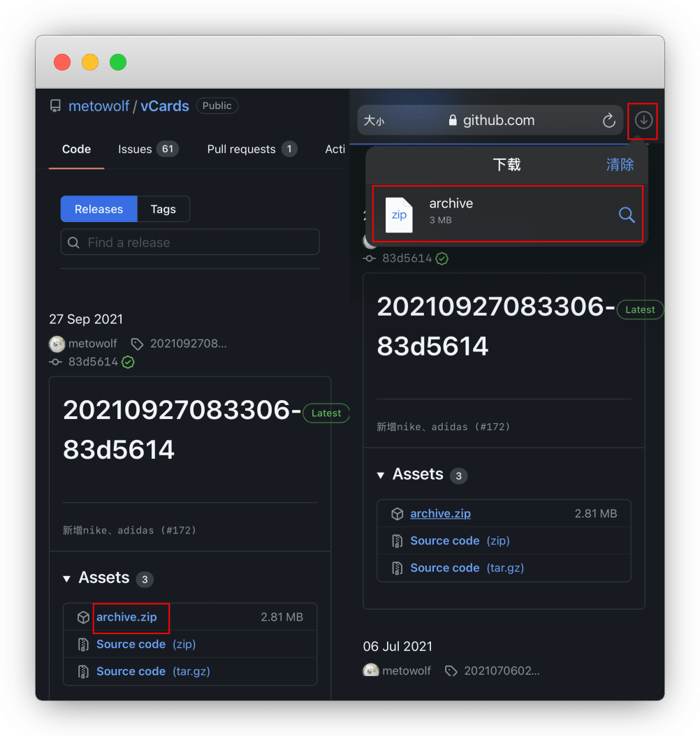Click the tag icon next to 2021092708
700x736 pixels.
pos(137,344)
